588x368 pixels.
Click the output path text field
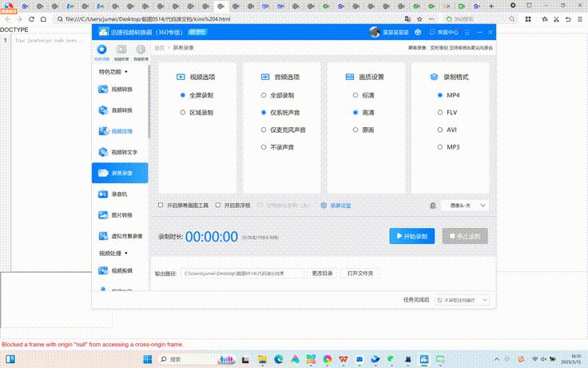pyautogui.click(x=242, y=274)
